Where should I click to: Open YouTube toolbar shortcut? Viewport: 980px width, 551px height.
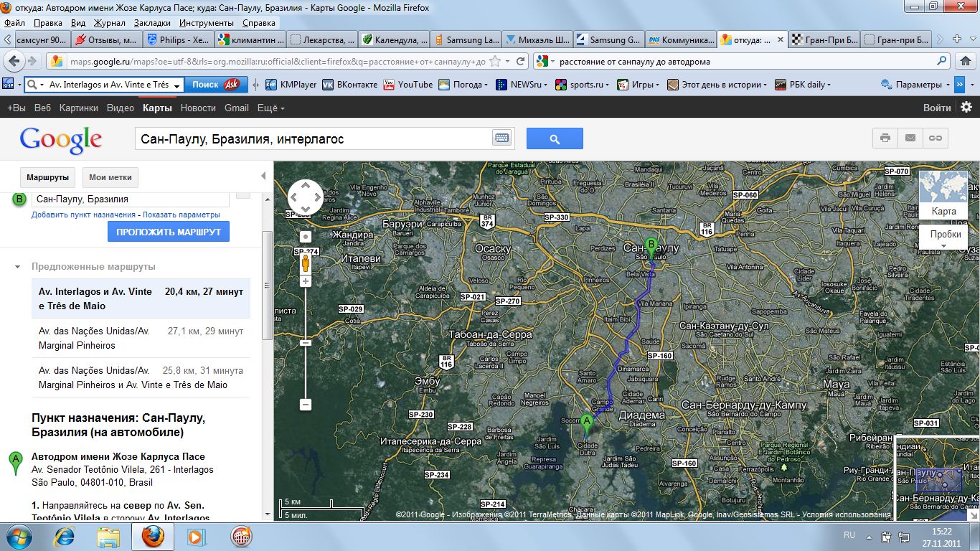(408, 85)
